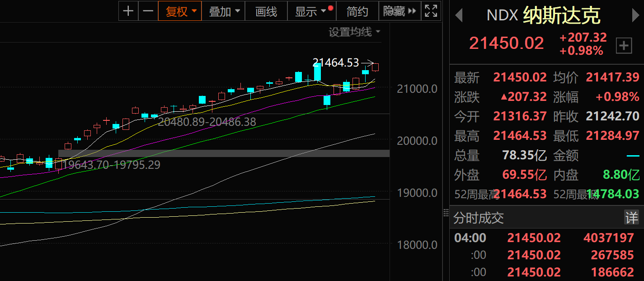Add NDX to watchlist with plus icon
This screenshot has height=281, width=644.
click(x=624, y=45)
